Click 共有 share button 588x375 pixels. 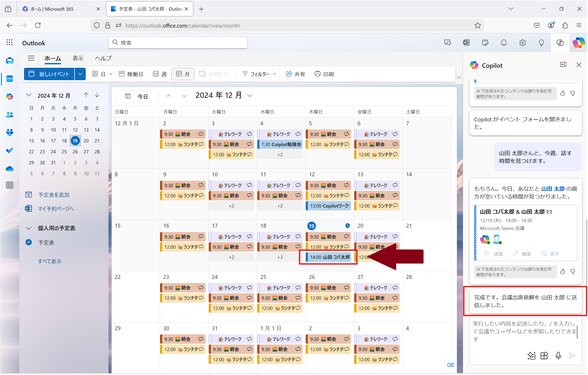[296, 74]
